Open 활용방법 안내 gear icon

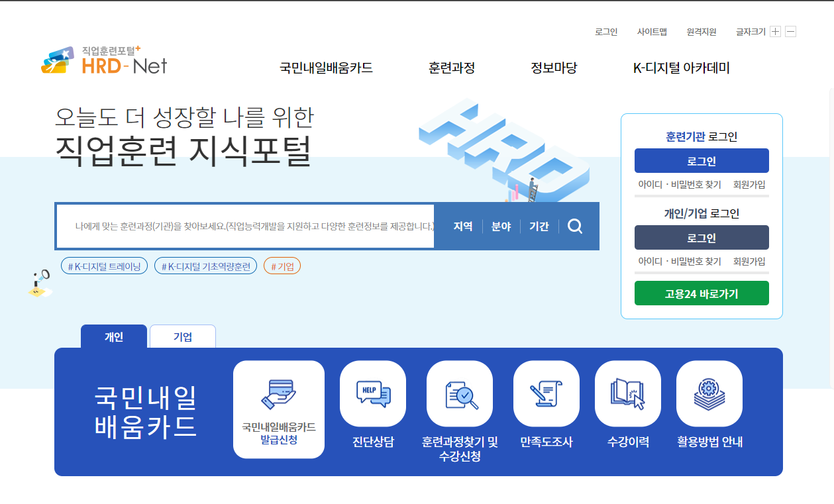[x=709, y=393]
